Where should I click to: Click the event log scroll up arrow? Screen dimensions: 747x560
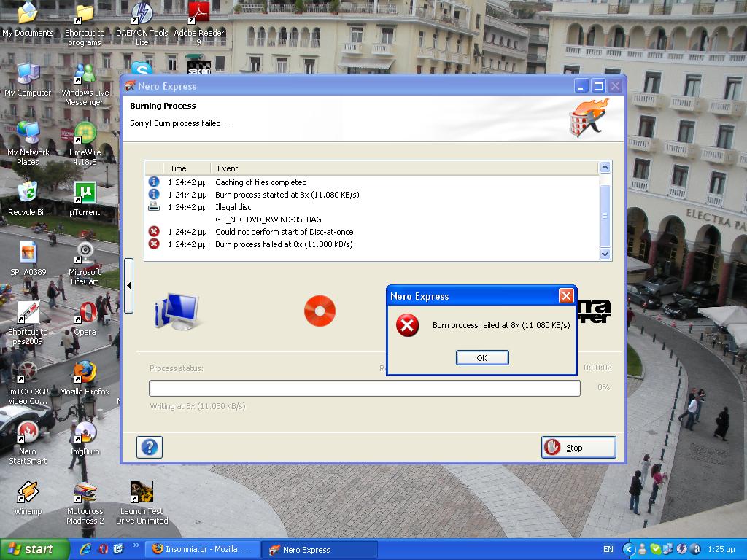tap(605, 167)
